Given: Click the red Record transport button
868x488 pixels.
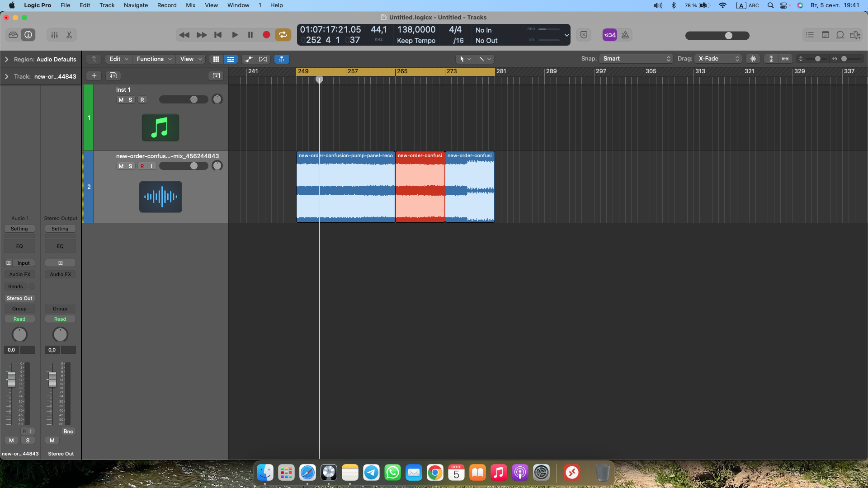Looking at the screenshot, I should tap(266, 35).
